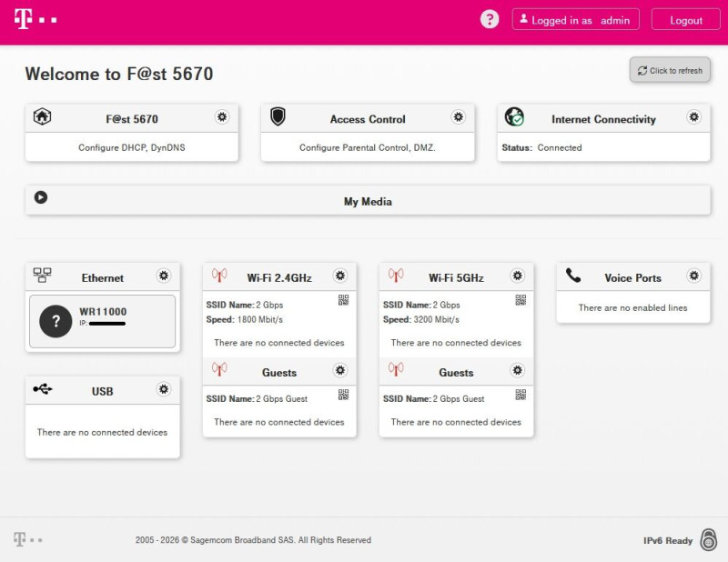Click the shield icon on Access Control

[x=278, y=116]
